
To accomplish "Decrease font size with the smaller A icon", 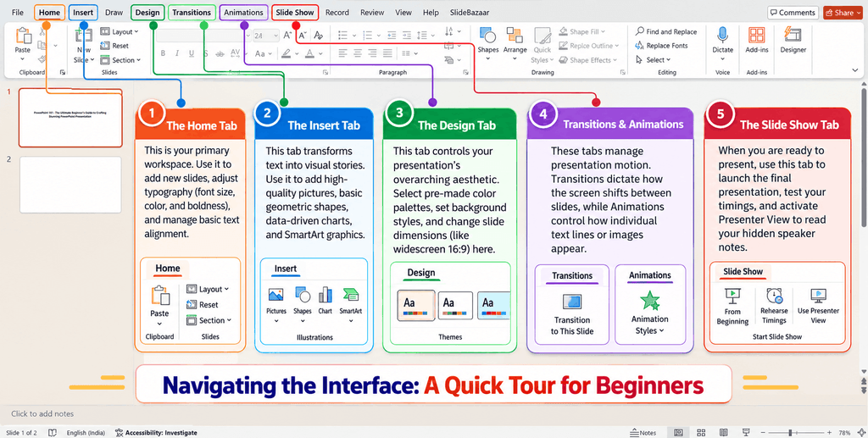I will coord(303,35).
